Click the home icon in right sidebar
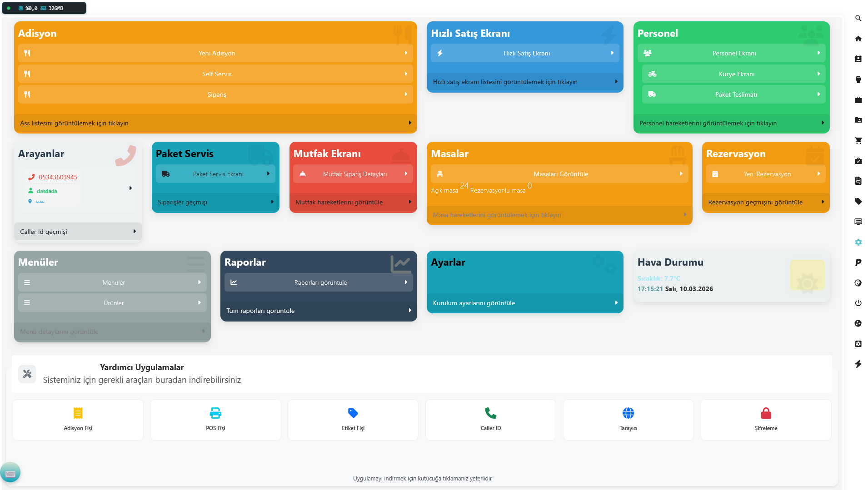Viewport: 868px width, 490px height. pyautogui.click(x=858, y=39)
